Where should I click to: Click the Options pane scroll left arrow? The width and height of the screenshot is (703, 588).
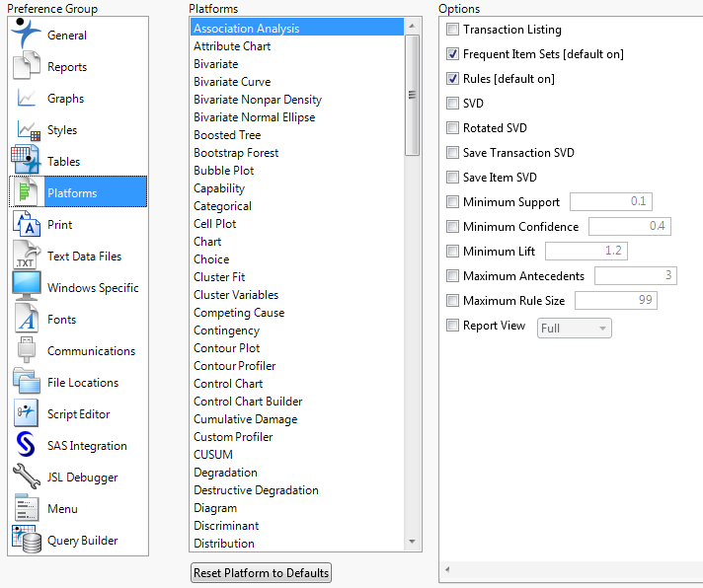click(447, 569)
